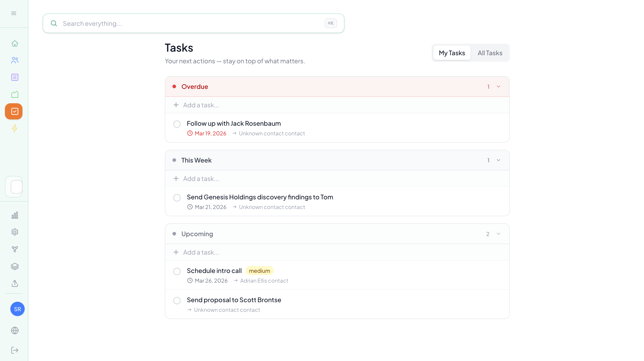
Task: Open the Home dashboard icon
Action: pos(15,43)
